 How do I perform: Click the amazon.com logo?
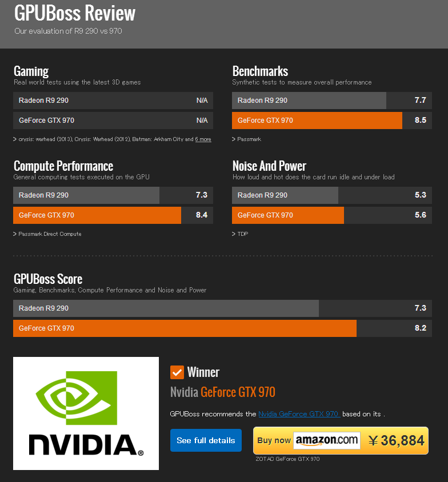coord(327,440)
